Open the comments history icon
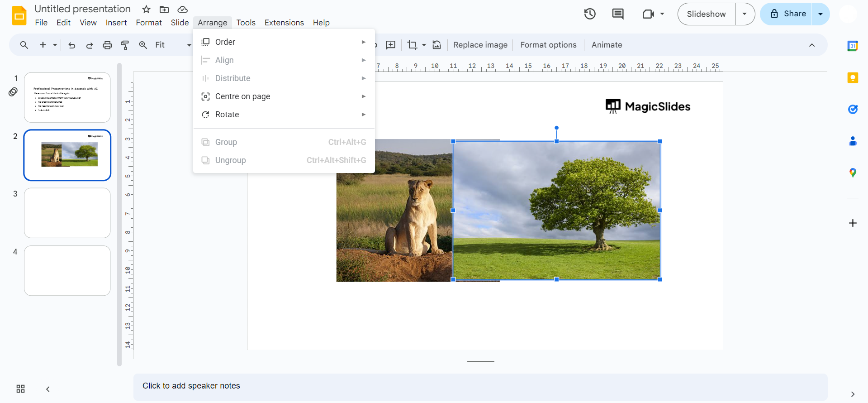The height and width of the screenshot is (403, 868). pos(618,14)
